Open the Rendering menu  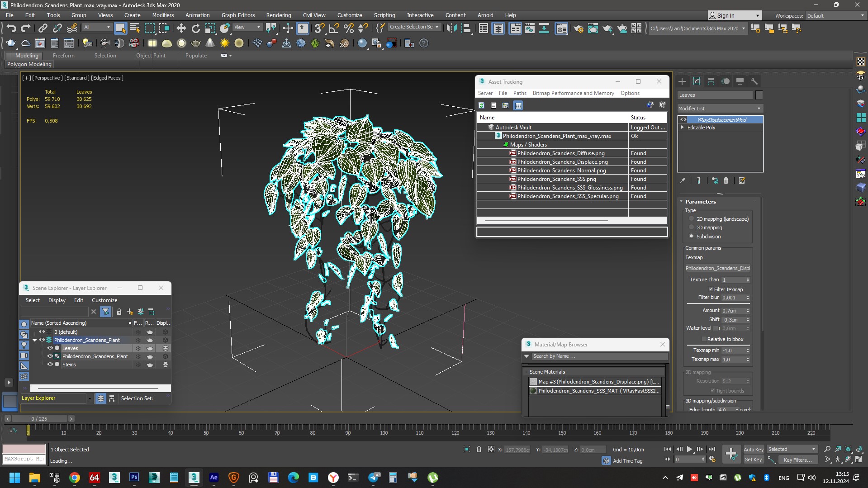(278, 15)
